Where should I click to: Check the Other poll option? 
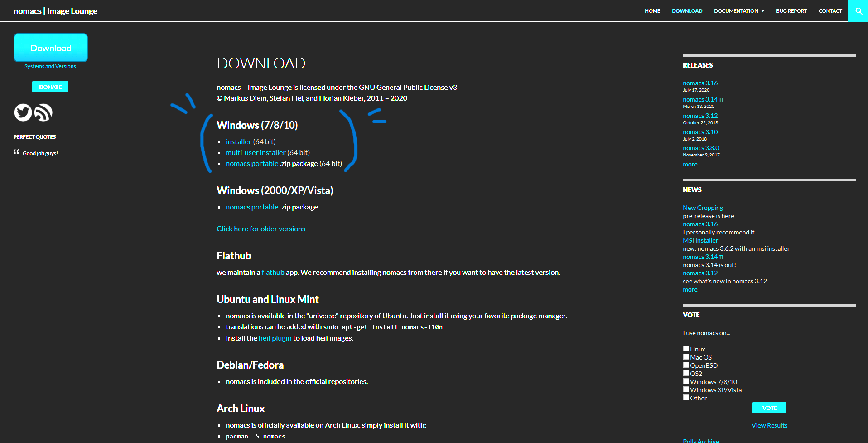(686, 398)
